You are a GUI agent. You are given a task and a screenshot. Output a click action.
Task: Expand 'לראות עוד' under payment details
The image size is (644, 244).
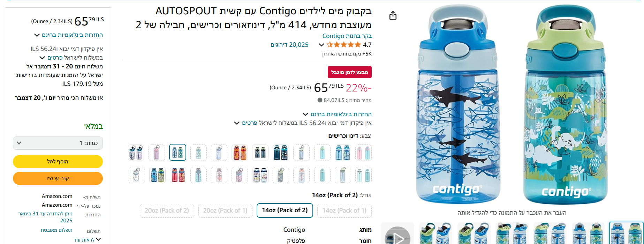[87, 240]
